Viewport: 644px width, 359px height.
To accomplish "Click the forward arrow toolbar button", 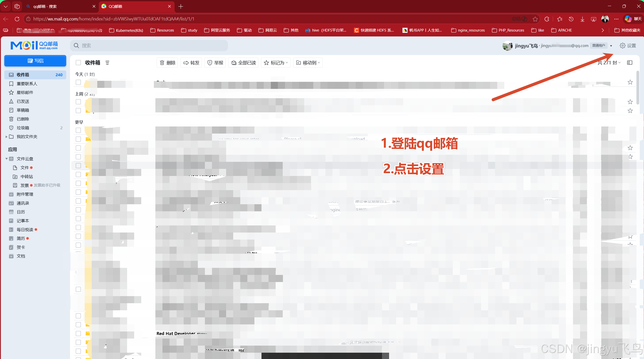I will click(x=191, y=63).
